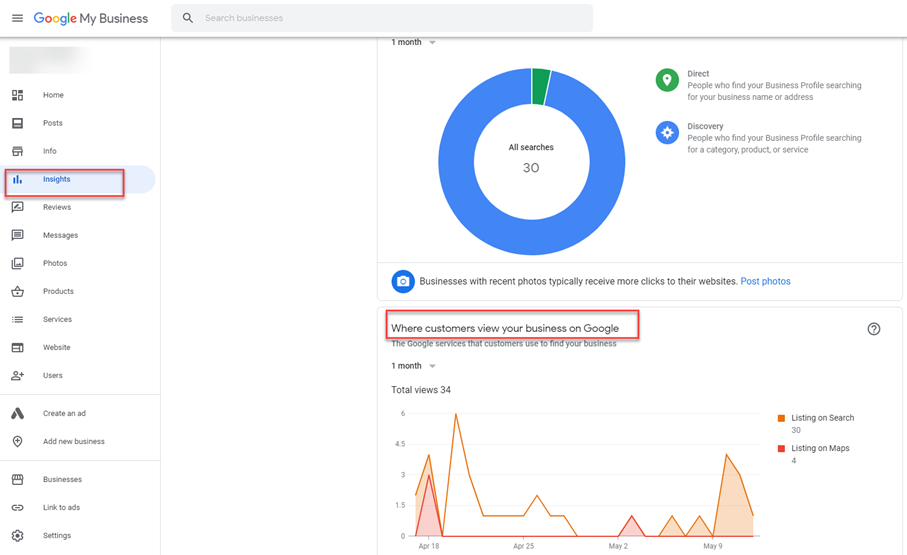Click the Post photos link
Screen dimensions: 907x555
tap(765, 281)
